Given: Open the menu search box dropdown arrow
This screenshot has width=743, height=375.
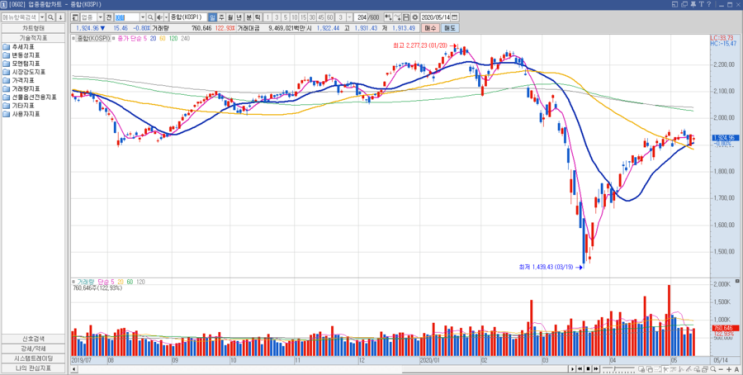Looking at the screenshot, I should tap(42, 17).
